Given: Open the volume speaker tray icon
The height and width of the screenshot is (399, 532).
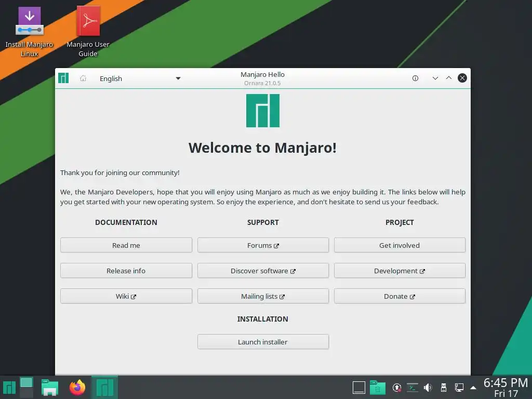Looking at the screenshot, I should tap(428, 388).
